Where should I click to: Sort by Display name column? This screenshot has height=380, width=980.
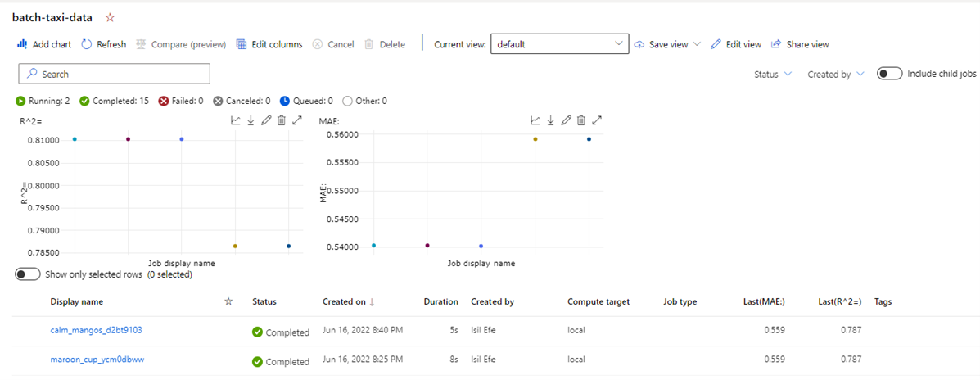(77, 301)
